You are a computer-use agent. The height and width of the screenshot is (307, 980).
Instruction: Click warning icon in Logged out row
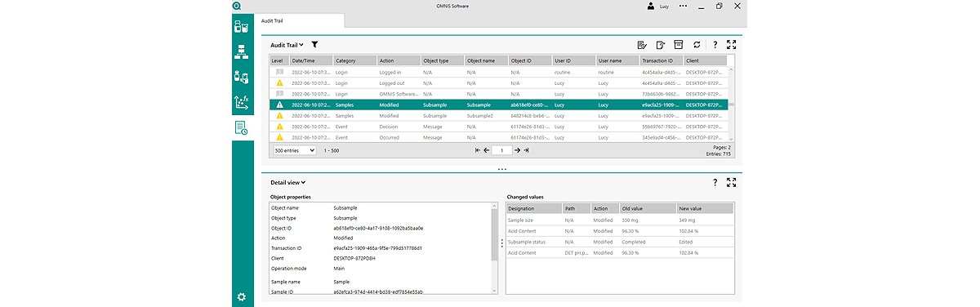point(279,83)
